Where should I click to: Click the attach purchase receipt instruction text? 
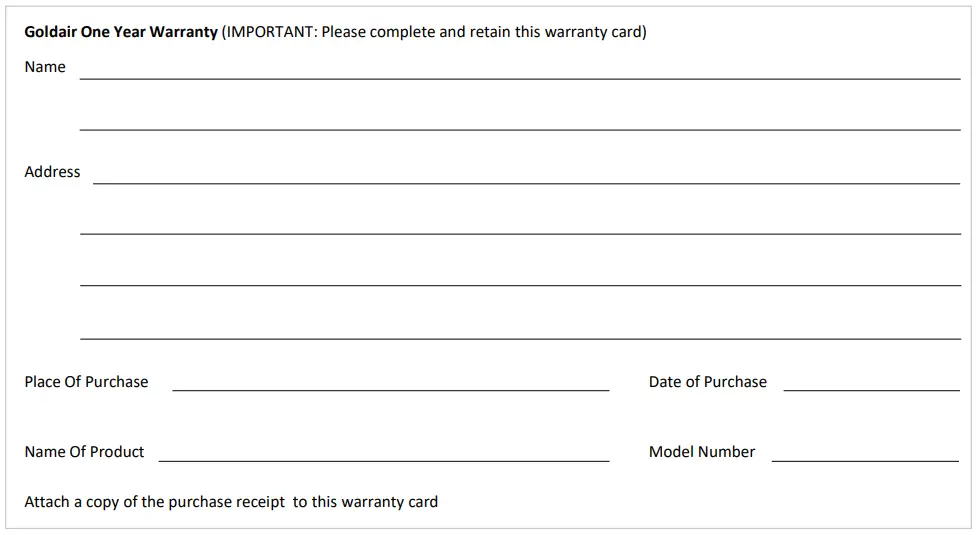pos(231,502)
